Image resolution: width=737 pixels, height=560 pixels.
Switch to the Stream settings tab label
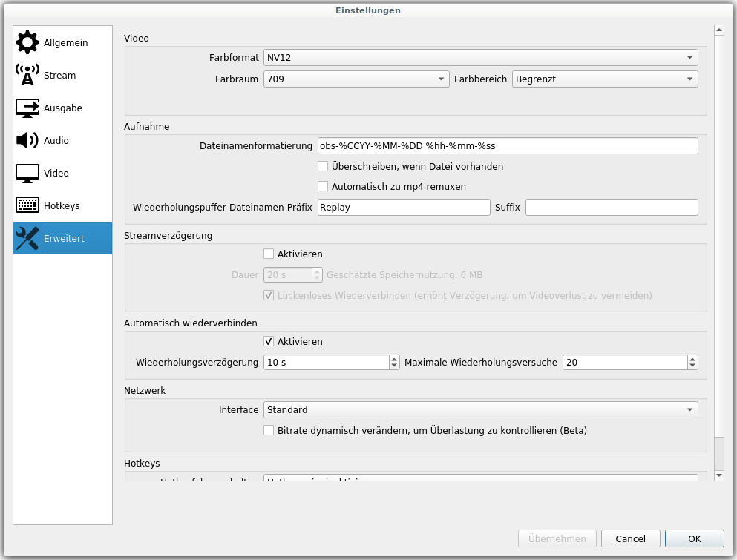click(59, 76)
